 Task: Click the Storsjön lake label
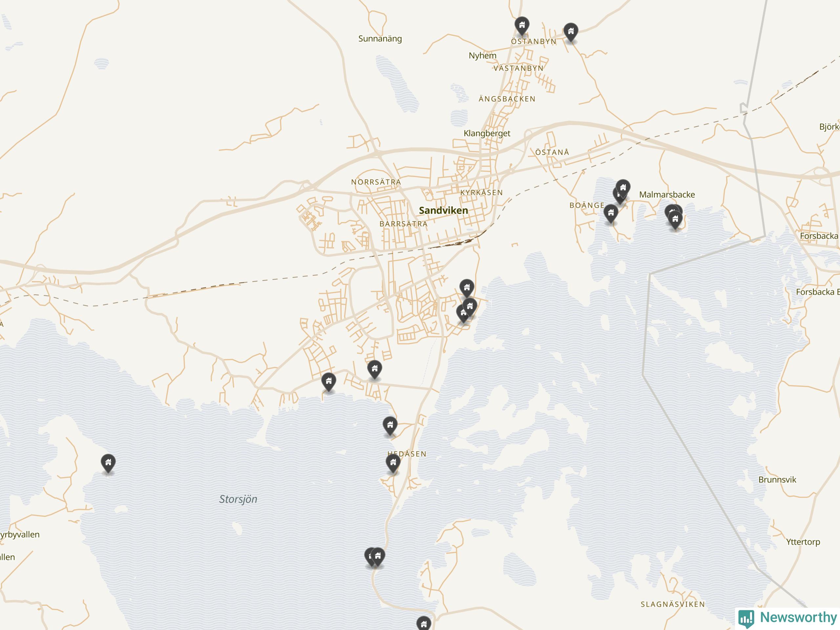tap(238, 499)
